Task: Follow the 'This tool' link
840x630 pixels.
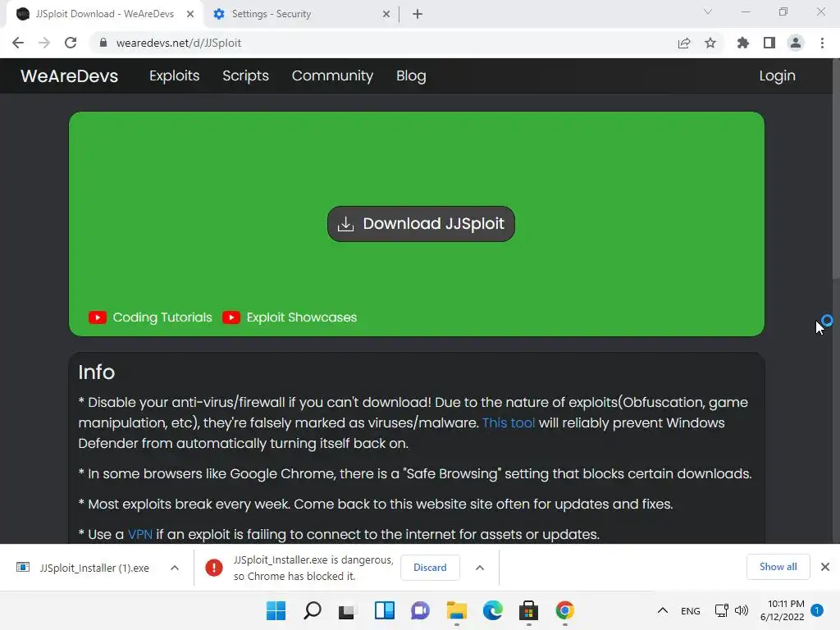Action: coord(509,422)
